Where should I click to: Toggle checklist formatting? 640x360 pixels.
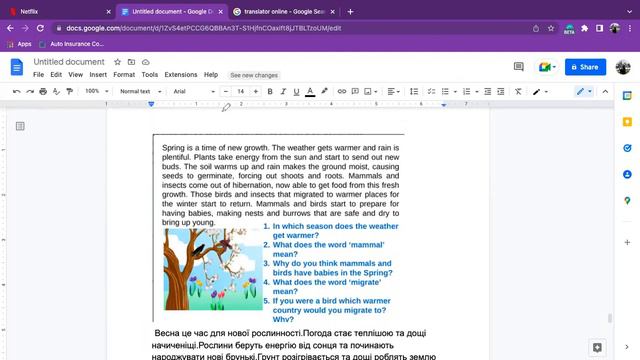pyautogui.click(x=431, y=91)
